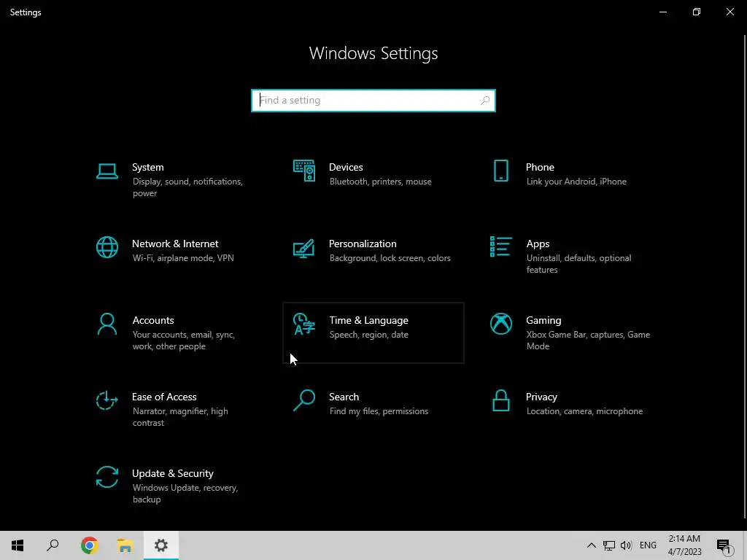Click 'Bluetooth, printers, mouse' description

pos(380,182)
